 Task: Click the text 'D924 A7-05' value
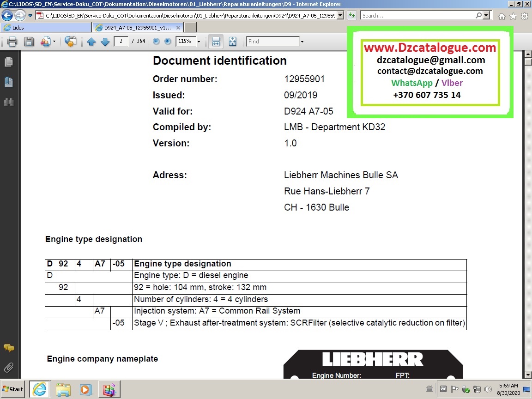pyautogui.click(x=308, y=111)
